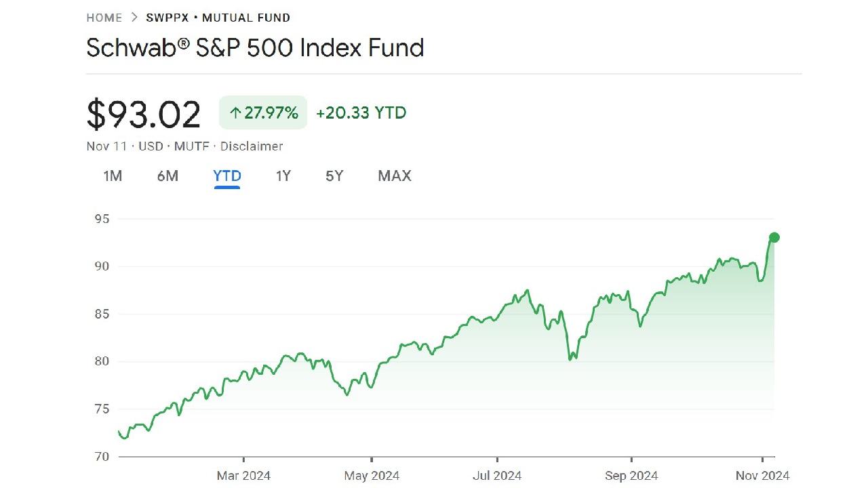Click the 27.97% gain badge
This screenshot has width=868, height=488.
(x=263, y=113)
